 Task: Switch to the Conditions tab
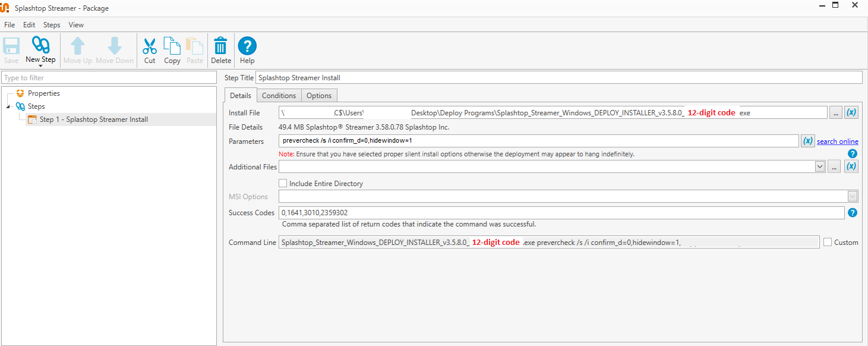[x=279, y=96]
